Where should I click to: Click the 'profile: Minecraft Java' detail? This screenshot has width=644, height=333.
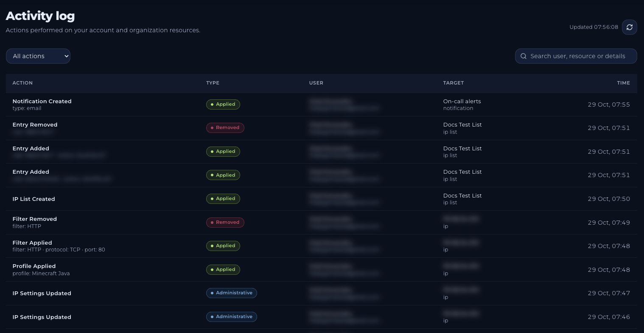pos(41,274)
